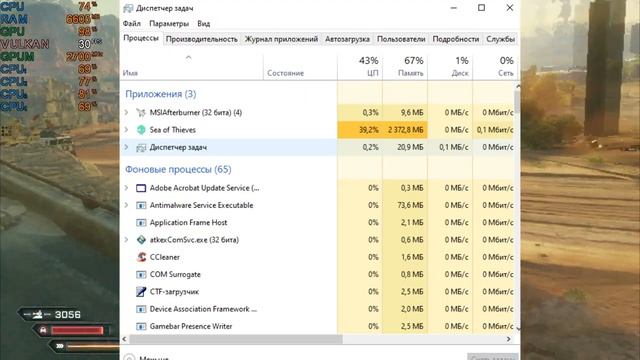Select the Application Frame Host process name
The image size is (640, 360).
[x=188, y=222]
